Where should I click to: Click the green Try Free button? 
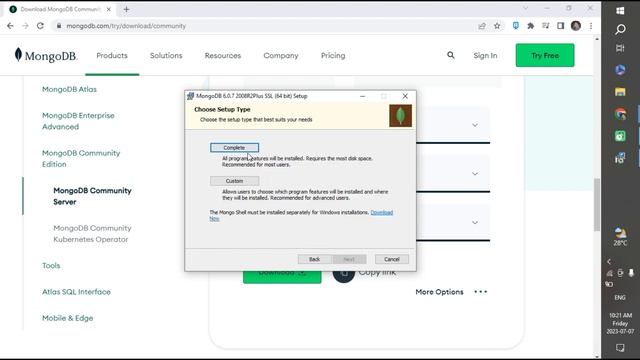coord(545,55)
